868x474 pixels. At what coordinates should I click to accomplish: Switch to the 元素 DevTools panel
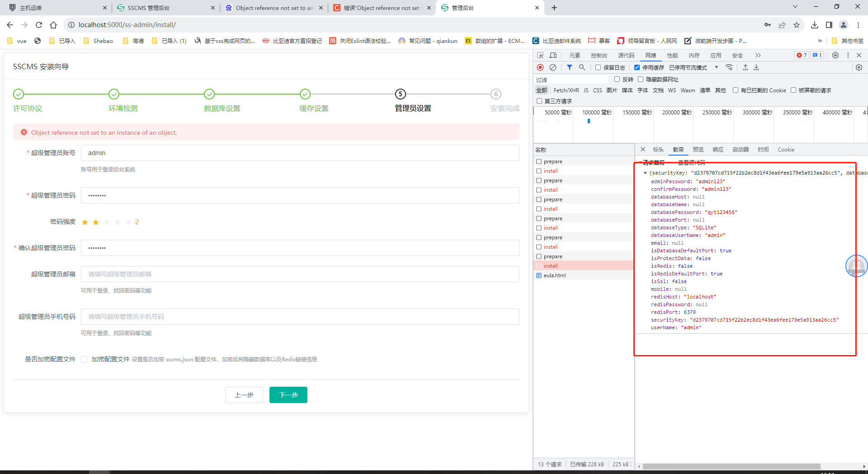(x=575, y=55)
